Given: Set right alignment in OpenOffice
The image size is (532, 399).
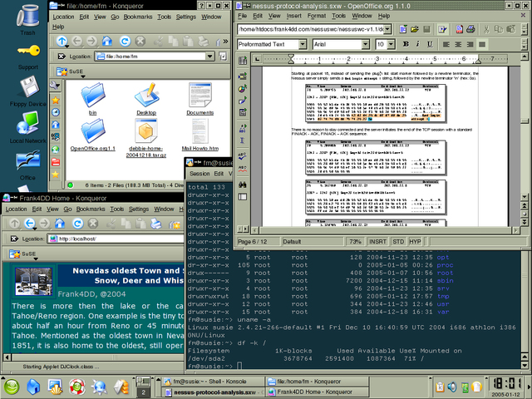Looking at the screenshot, I should click(x=470, y=44).
